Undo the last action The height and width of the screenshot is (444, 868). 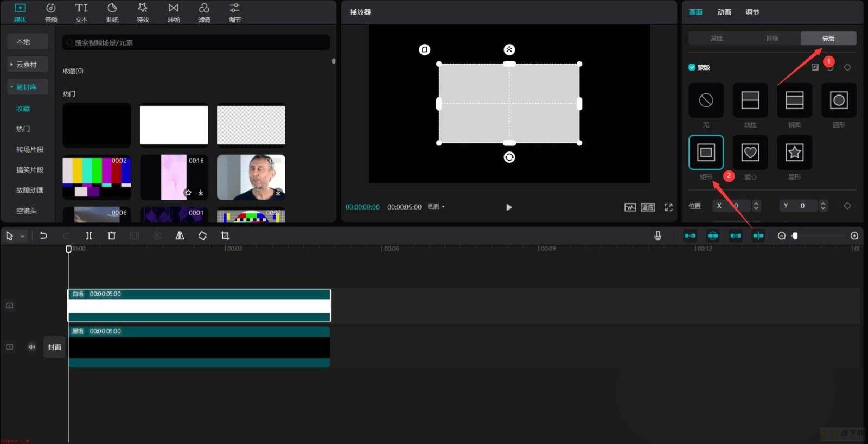pyautogui.click(x=43, y=236)
